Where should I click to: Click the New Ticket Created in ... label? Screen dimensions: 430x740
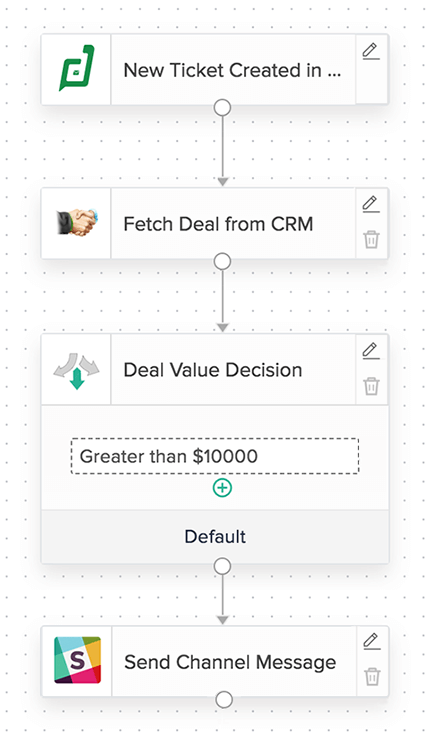click(x=232, y=70)
